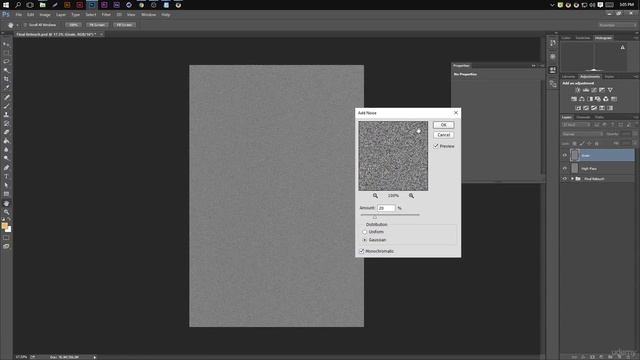This screenshot has height=360, width=640.
Task: Click the Amount percentage input field
Action: tap(386, 208)
